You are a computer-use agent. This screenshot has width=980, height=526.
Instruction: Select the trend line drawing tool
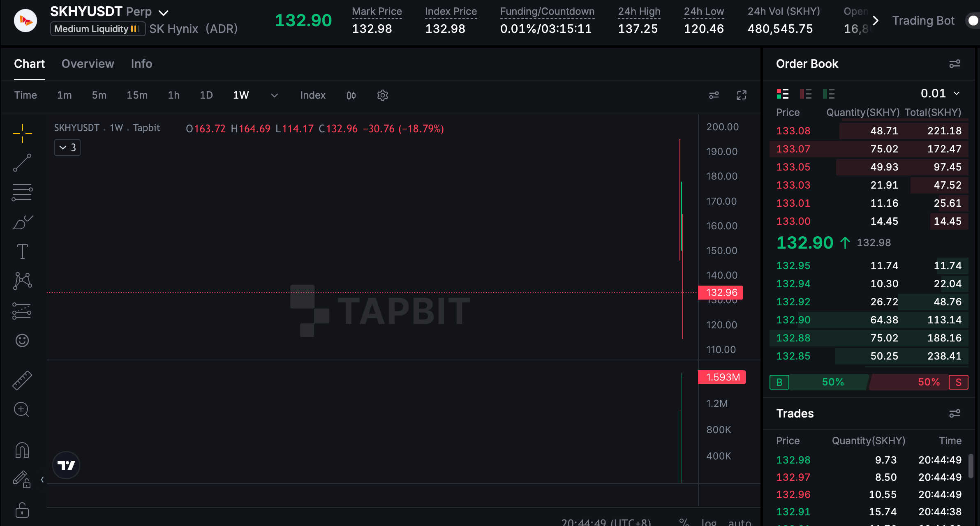22,163
